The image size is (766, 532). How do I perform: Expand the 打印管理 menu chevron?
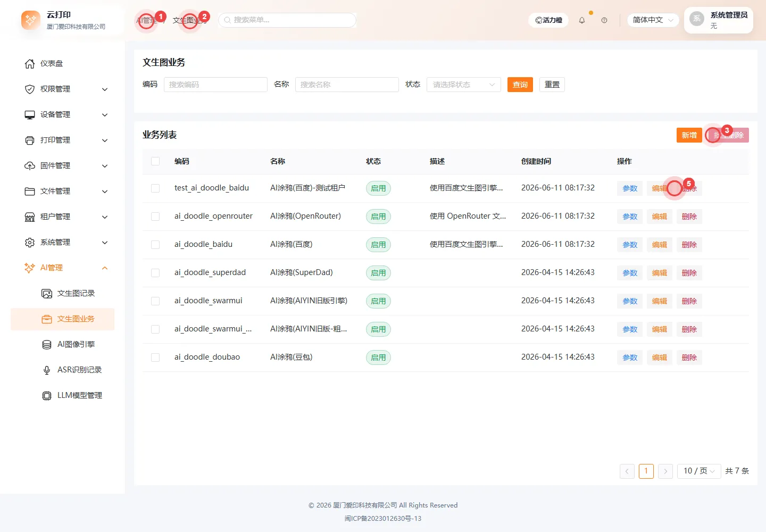(x=105, y=140)
